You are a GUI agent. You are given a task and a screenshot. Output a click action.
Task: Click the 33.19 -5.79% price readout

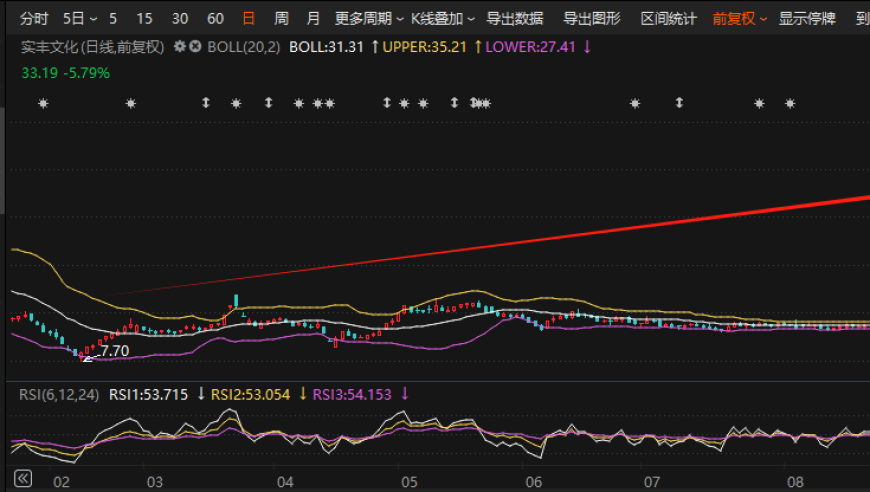tap(65, 73)
